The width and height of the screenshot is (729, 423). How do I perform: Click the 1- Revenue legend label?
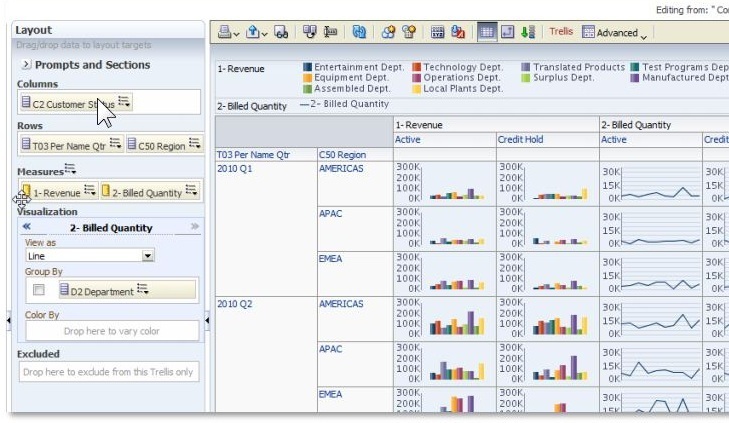coord(241,69)
